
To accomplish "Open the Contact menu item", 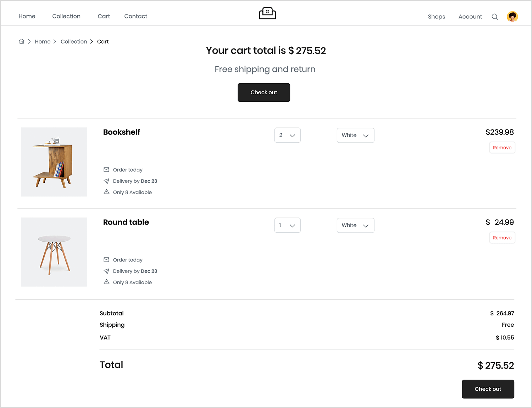I will [x=135, y=16].
